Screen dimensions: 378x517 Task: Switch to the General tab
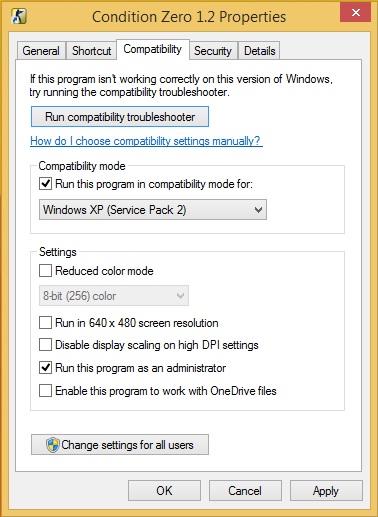pyautogui.click(x=41, y=51)
